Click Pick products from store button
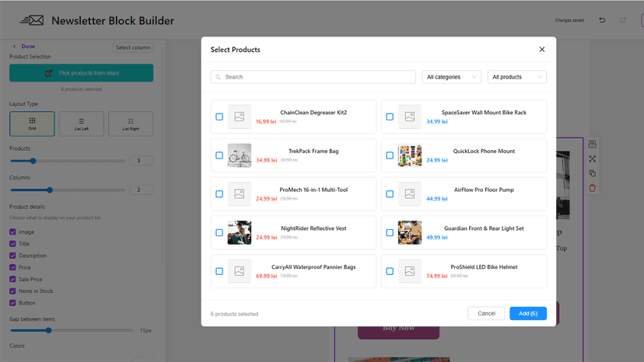Screen dimensions: 644x362 tap(82, 73)
